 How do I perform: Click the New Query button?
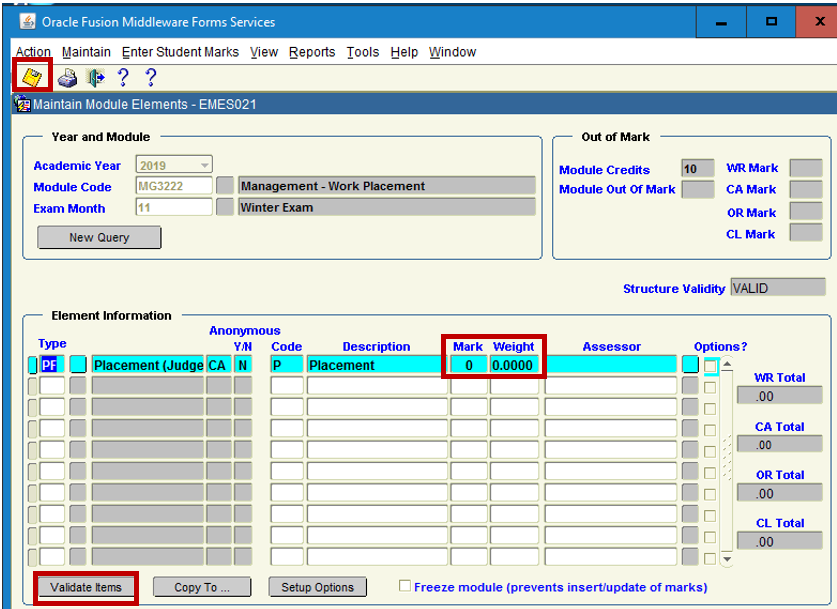[x=99, y=237]
